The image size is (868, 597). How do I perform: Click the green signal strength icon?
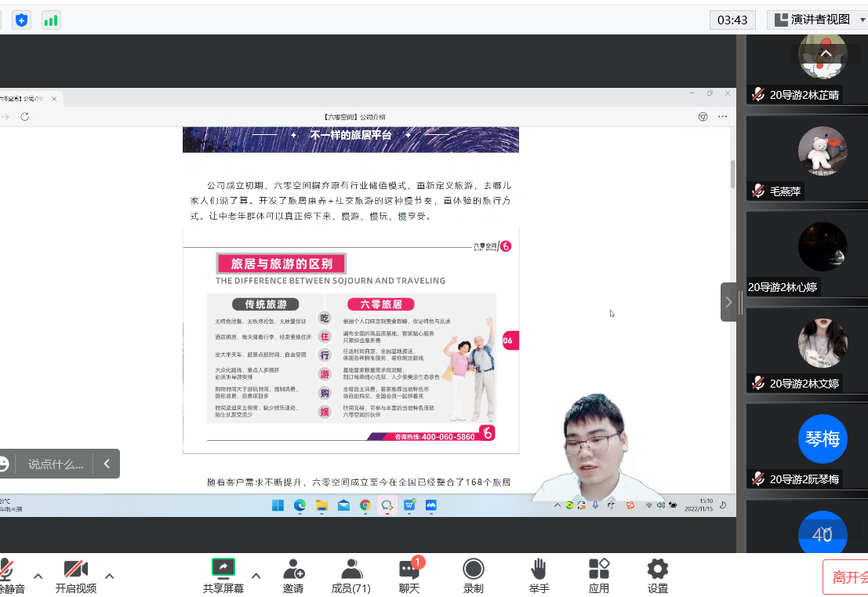(x=51, y=20)
